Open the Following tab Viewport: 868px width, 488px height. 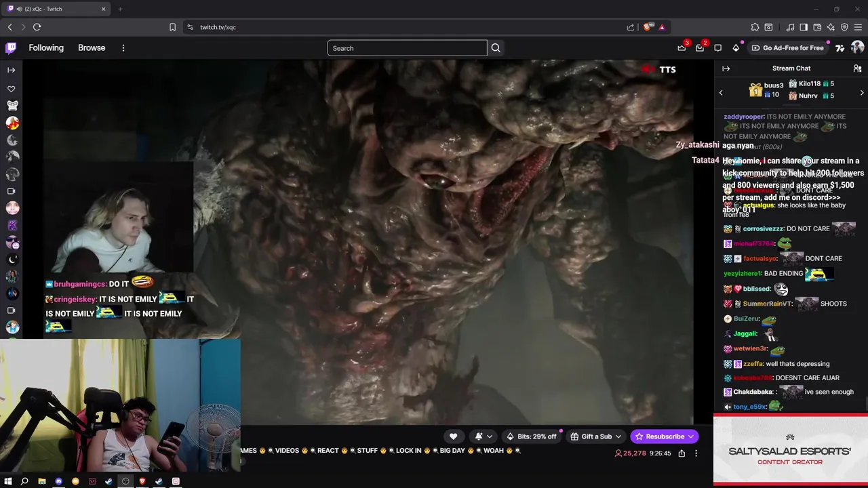coord(46,48)
